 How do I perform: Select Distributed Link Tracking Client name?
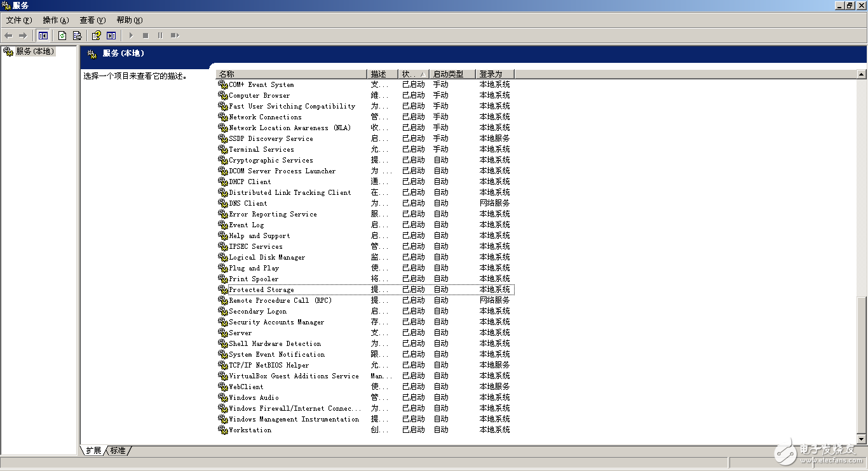[x=290, y=192]
